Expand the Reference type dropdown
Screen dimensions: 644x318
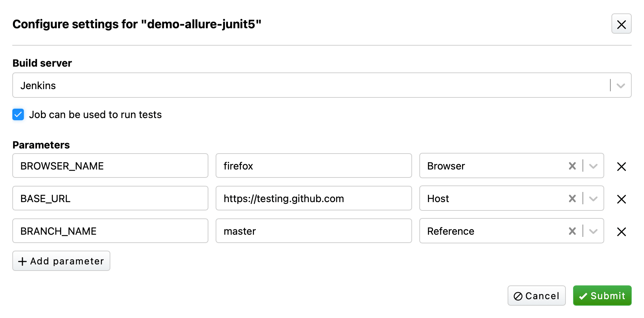[593, 231]
